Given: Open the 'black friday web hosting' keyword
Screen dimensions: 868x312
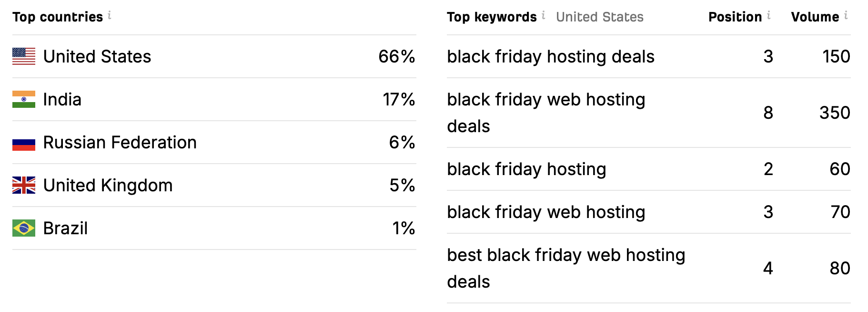Looking at the screenshot, I should click(x=546, y=212).
